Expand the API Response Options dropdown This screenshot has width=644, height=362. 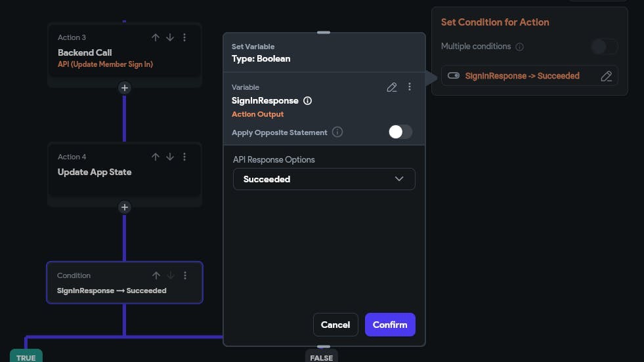[x=324, y=179]
